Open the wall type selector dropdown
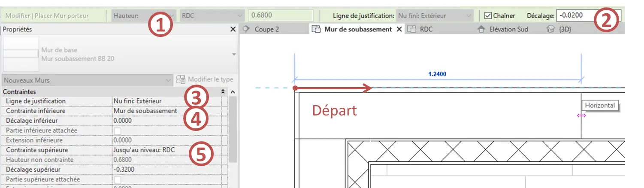This screenshot has width=644, height=188. point(234,55)
